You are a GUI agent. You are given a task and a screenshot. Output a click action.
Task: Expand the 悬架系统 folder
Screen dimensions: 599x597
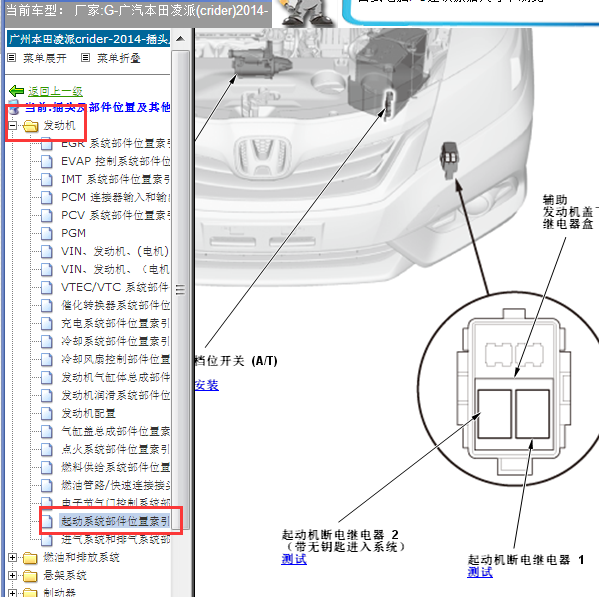pyautogui.click(x=13, y=576)
